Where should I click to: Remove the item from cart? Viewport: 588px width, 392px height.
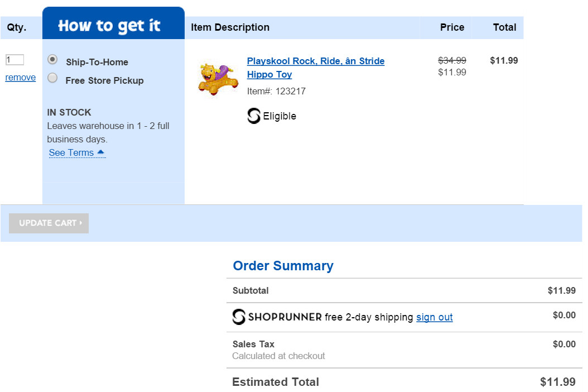click(x=21, y=78)
